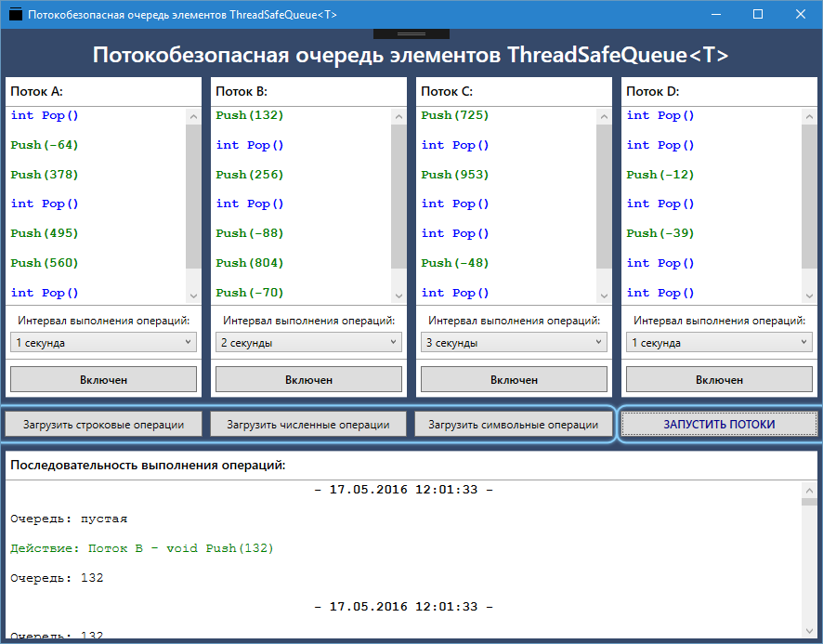
Task: Select Push(256) in Поток B list
Action: click(250, 174)
